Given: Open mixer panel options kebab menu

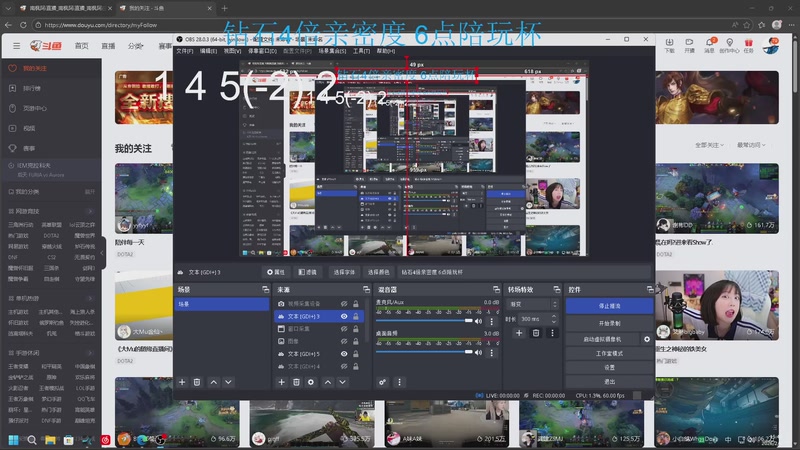Looking at the screenshot, I should tap(399, 382).
